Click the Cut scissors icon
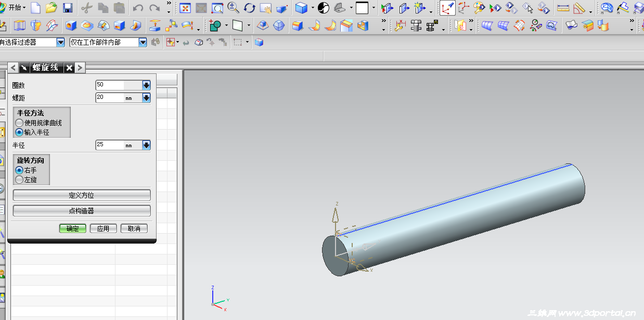The width and height of the screenshot is (644, 320). [87, 8]
